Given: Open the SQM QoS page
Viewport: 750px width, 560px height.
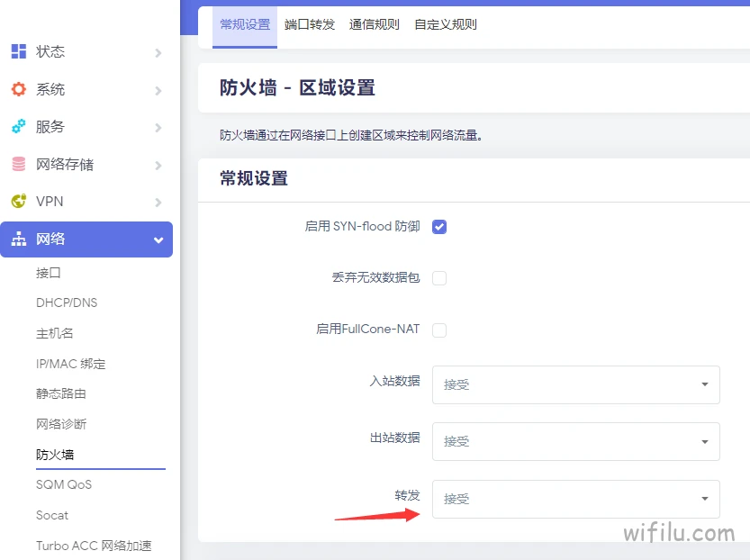Looking at the screenshot, I should [x=64, y=485].
